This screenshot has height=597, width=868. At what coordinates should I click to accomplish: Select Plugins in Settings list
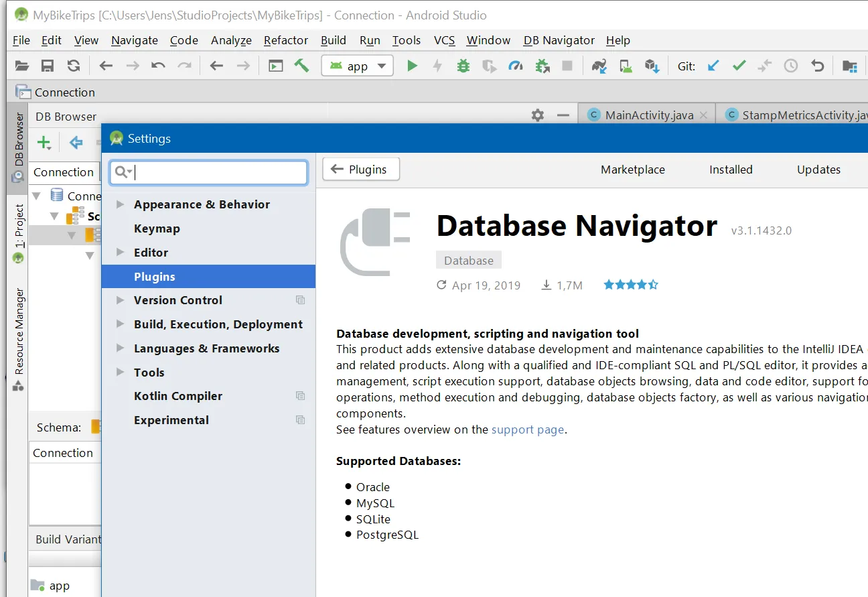(208, 277)
